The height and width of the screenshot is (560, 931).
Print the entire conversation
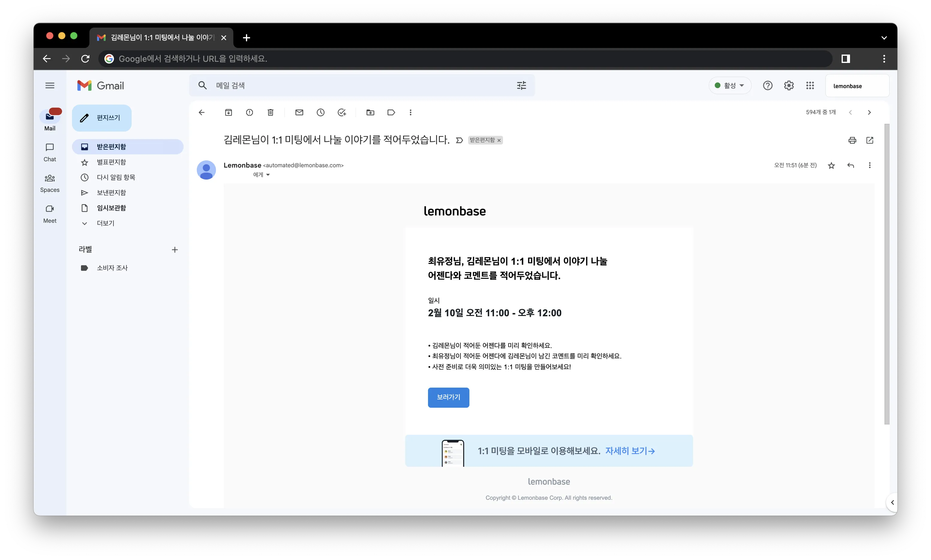[x=852, y=140]
